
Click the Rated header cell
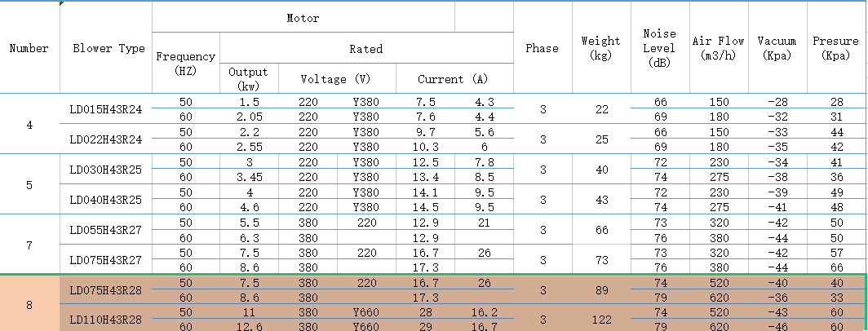tap(366, 48)
